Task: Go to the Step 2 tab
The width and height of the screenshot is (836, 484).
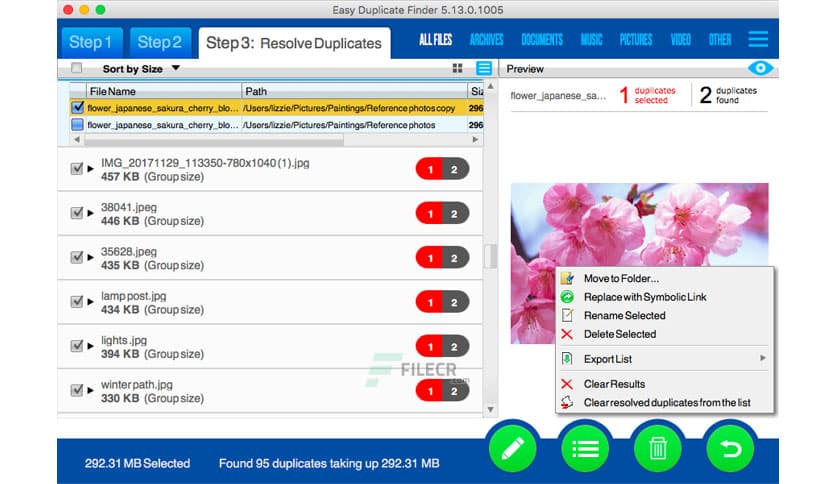Action: pos(160,42)
